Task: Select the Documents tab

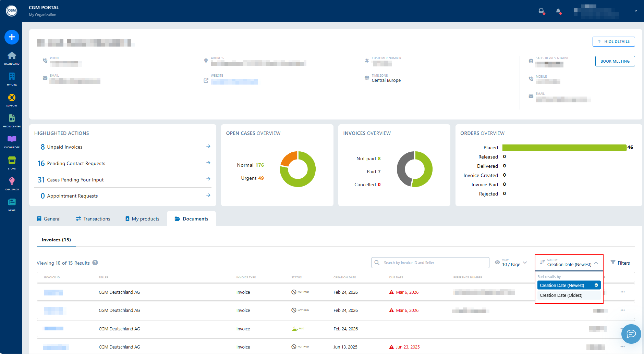Action: (x=191, y=219)
